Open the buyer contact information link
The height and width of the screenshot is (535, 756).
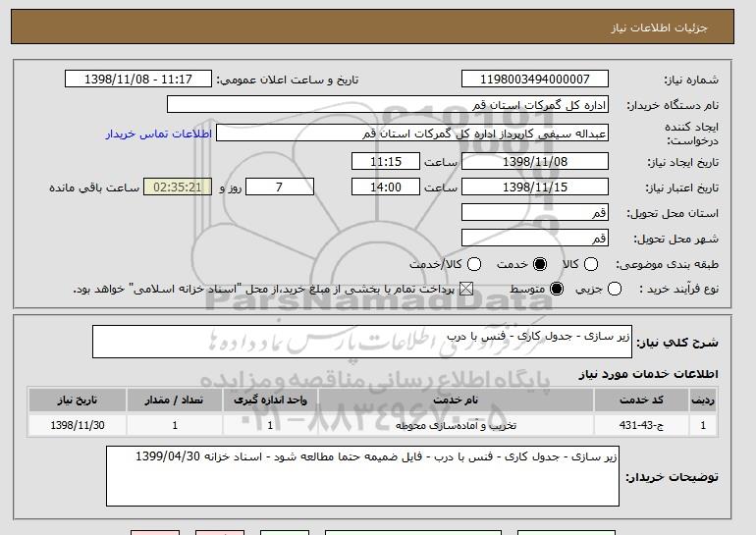[159, 134]
